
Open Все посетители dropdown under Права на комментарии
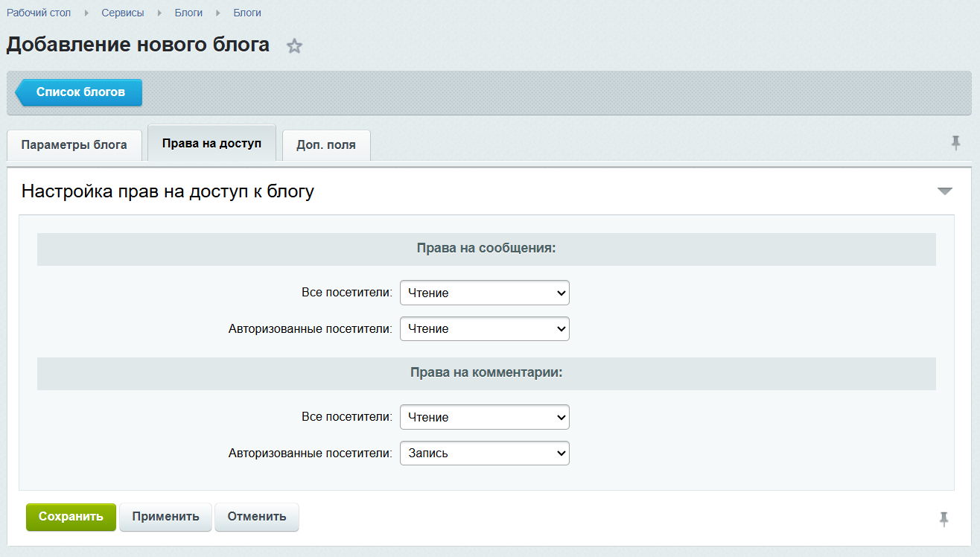click(x=485, y=417)
